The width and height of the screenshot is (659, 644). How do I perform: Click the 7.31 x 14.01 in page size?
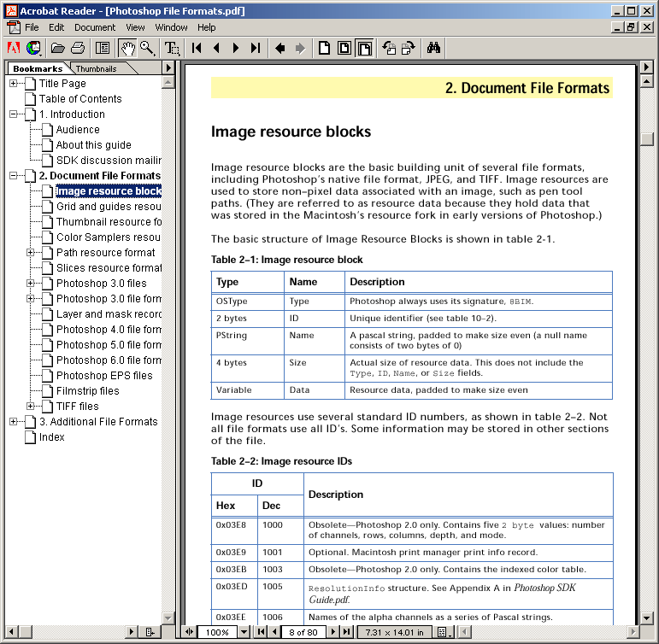394,632
